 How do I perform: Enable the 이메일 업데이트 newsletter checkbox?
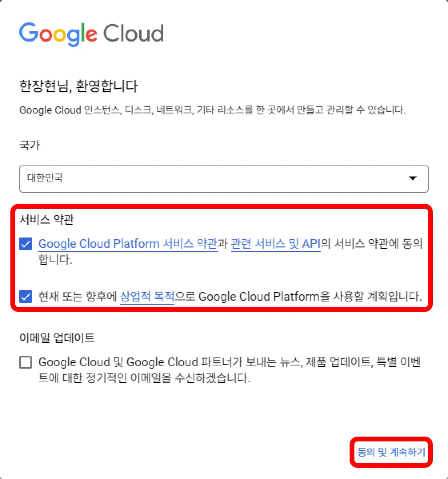(26, 362)
